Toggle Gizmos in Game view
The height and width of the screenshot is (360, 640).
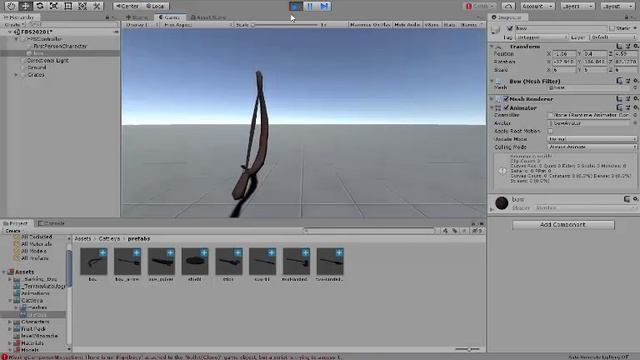click(x=471, y=25)
